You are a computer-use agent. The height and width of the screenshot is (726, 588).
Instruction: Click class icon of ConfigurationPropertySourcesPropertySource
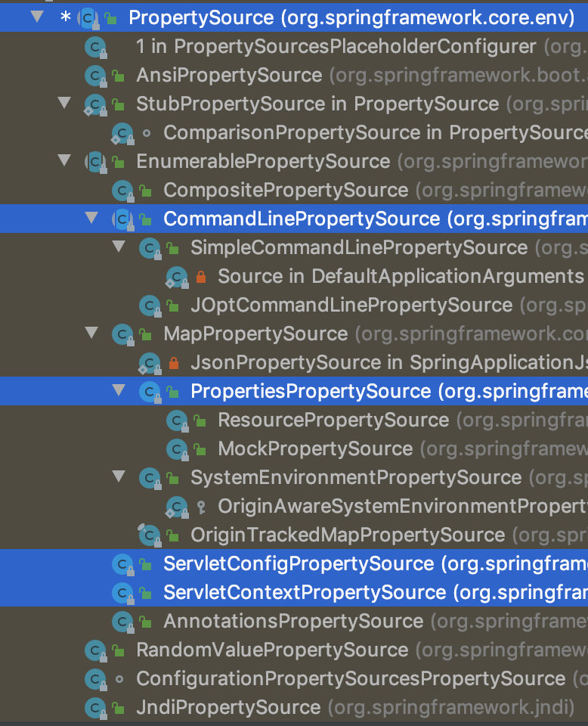(x=96, y=679)
